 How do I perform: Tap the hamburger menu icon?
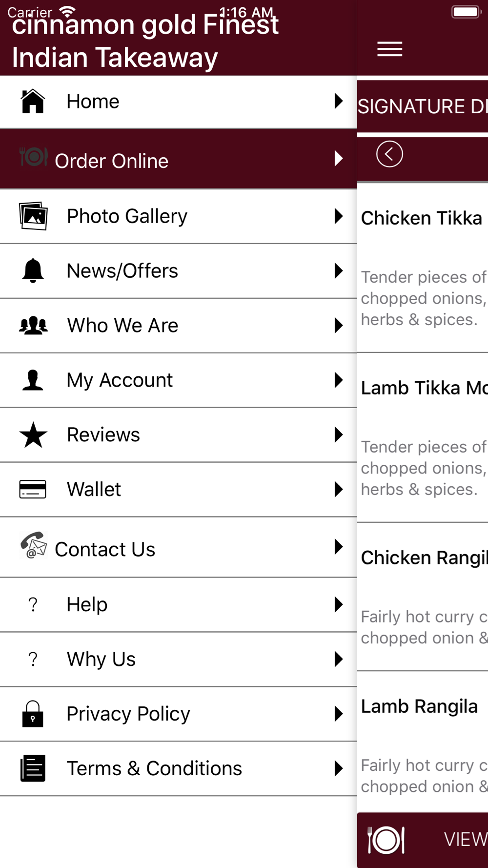tap(389, 49)
